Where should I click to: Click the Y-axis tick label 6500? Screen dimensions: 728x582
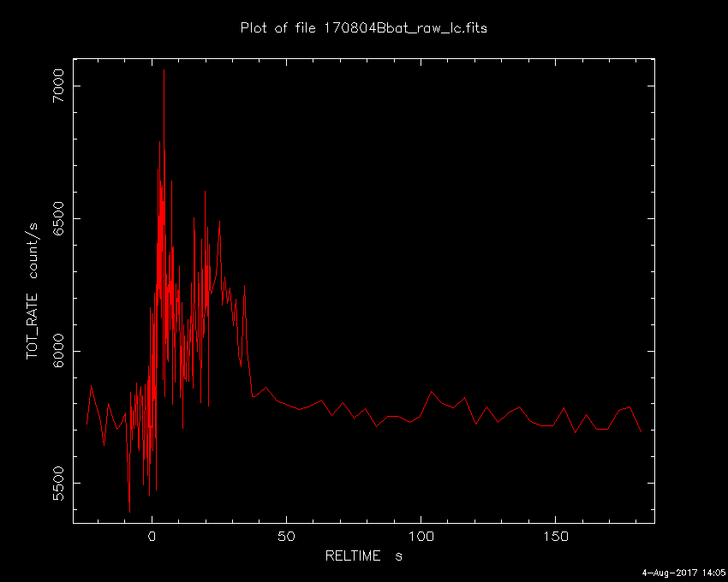[58, 218]
